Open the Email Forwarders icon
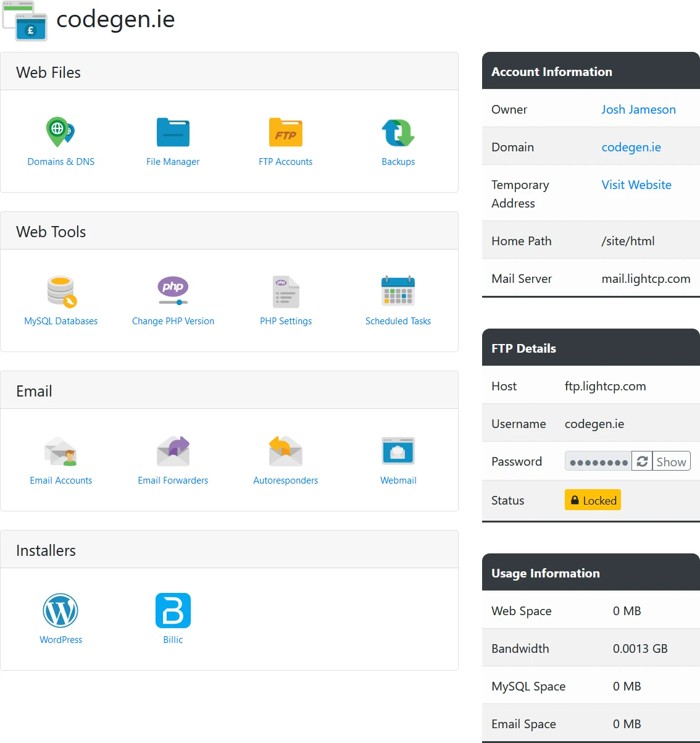The height and width of the screenshot is (743, 700). [173, 451]
